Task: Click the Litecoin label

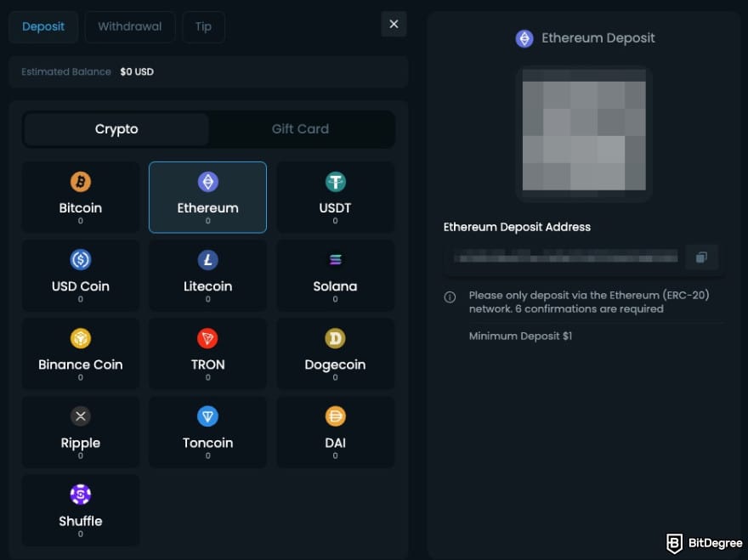Action: point(208,286)
